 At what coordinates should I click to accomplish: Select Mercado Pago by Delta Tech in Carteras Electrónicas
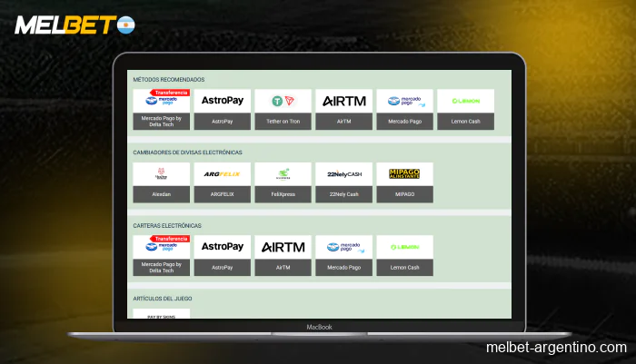click(162, 255)
